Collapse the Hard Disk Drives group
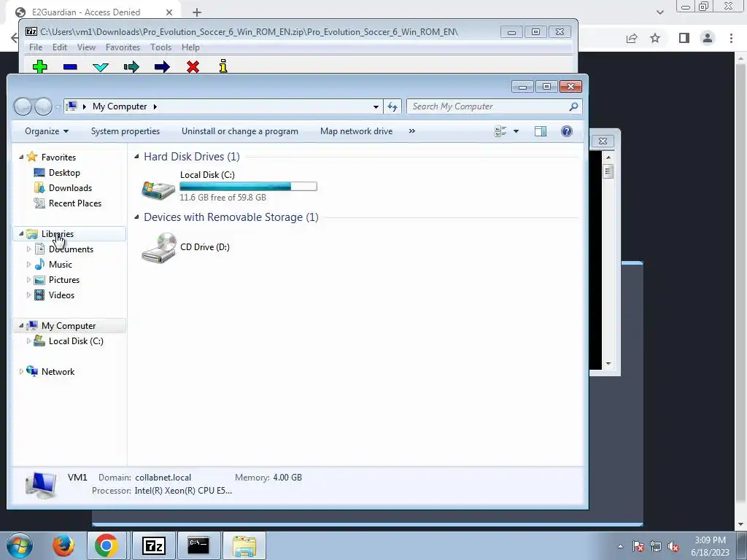The height and width of the screenshot is (560, 747). click(136, 157)
